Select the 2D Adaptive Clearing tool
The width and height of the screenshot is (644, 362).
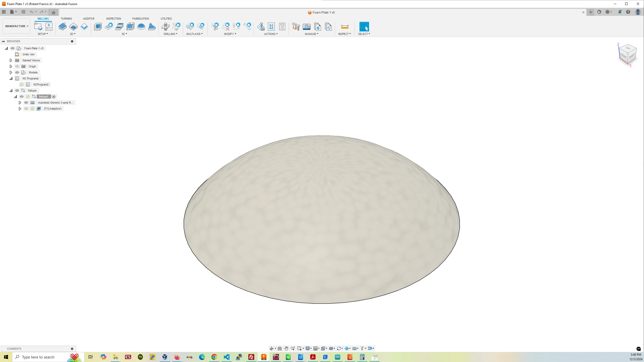63,26
